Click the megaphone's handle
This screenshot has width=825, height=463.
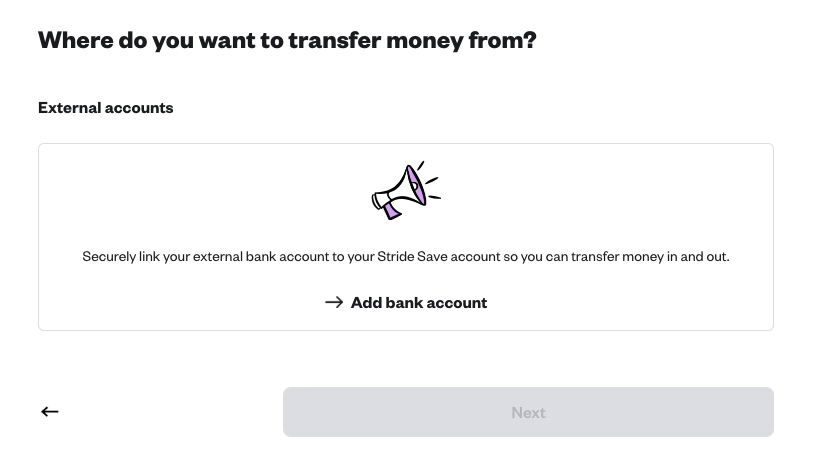391,210
